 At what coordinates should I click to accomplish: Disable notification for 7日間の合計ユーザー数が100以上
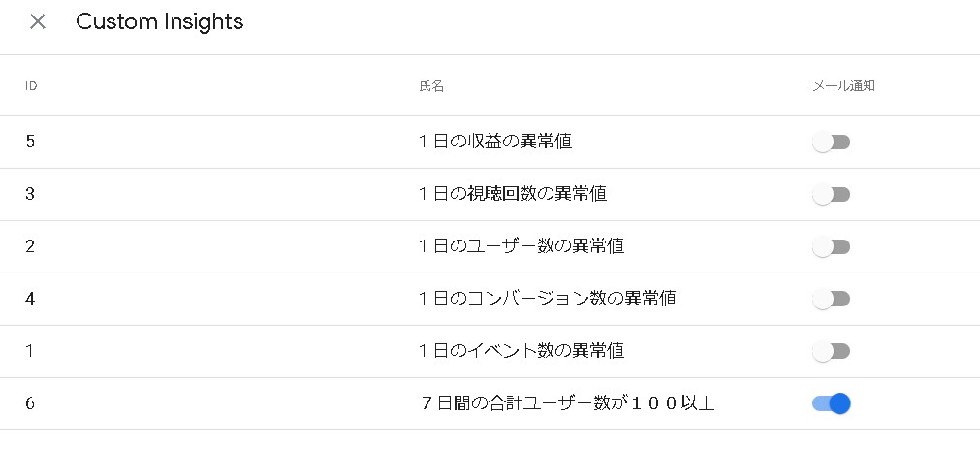[x=832, y=403]
